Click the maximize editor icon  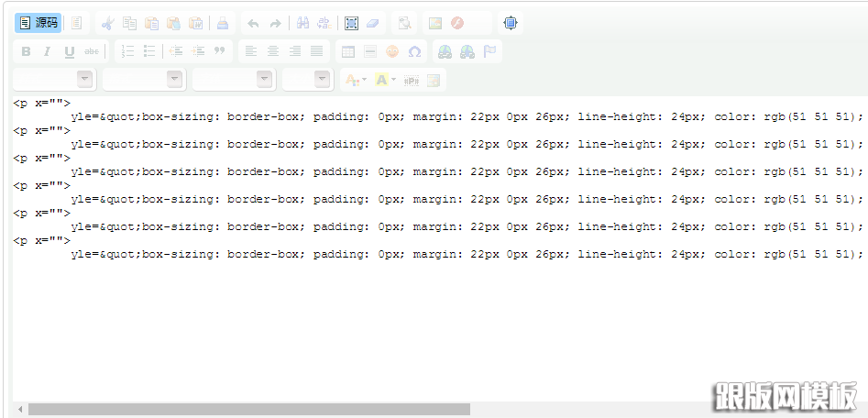[x=511, y=23]
